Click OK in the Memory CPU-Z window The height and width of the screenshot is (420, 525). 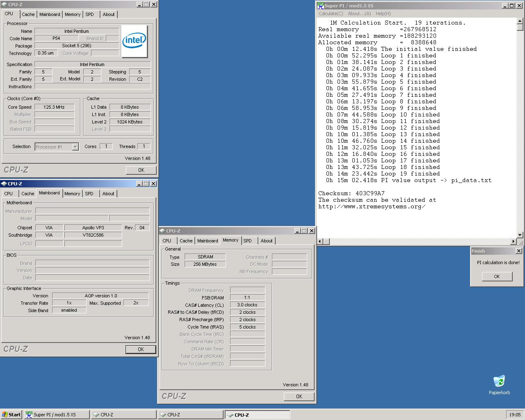click(299, 397)
